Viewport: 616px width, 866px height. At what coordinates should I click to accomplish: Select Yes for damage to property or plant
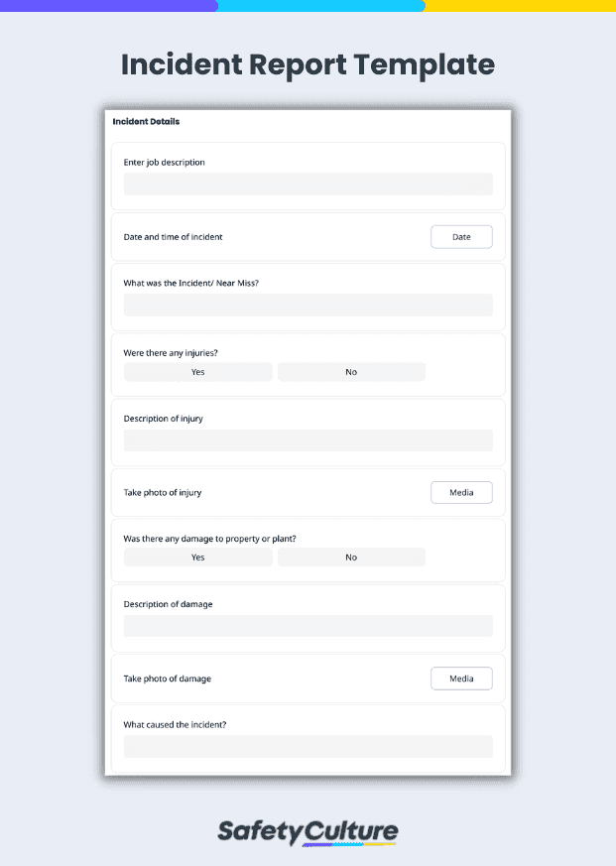click(197, 557)
